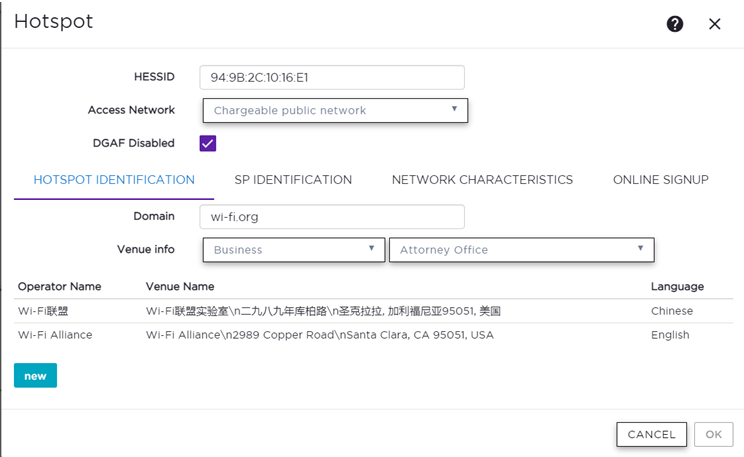Viewport: 744px width, 457px height.
Task: Go to the Online Signup tab
Action: point(660,180)
